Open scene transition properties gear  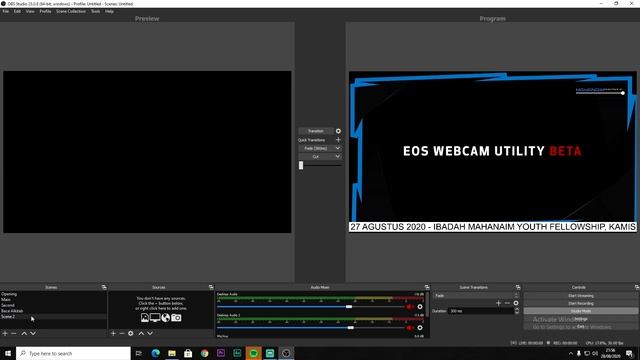pos(516,303)
